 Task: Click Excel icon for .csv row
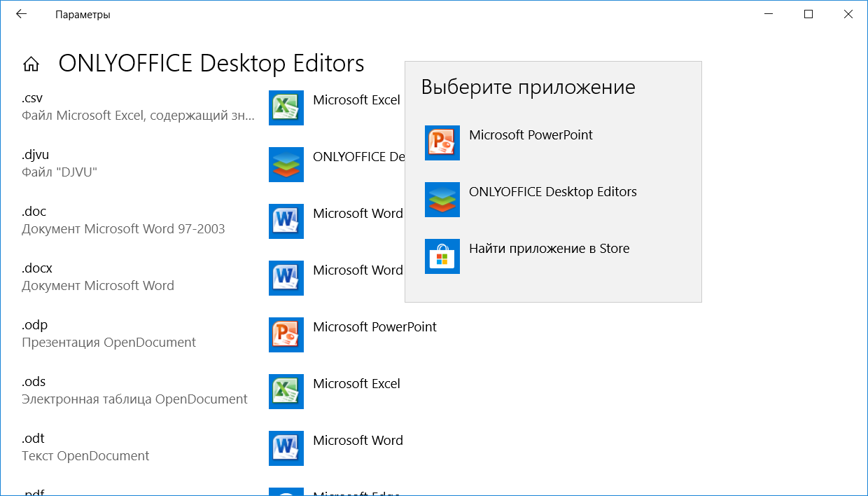click(x=286, y=108)
